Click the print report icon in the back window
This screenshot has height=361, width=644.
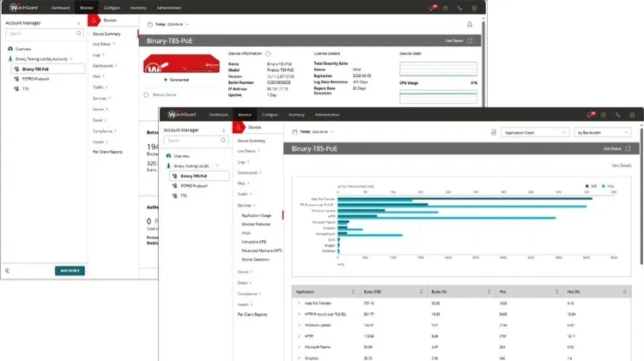[470, 25]
